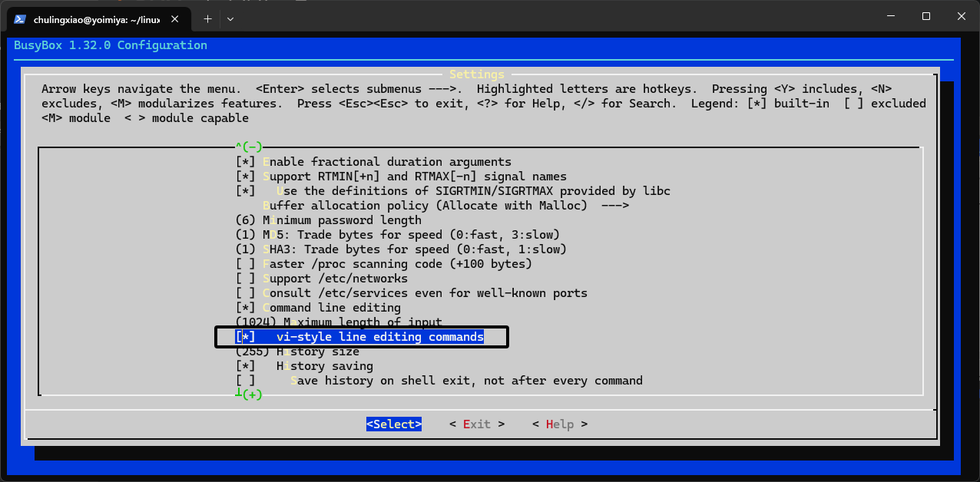This screenshot has height=482, width=980.
Task: Select Maximum length of input entry
Action: coord(339,322)
